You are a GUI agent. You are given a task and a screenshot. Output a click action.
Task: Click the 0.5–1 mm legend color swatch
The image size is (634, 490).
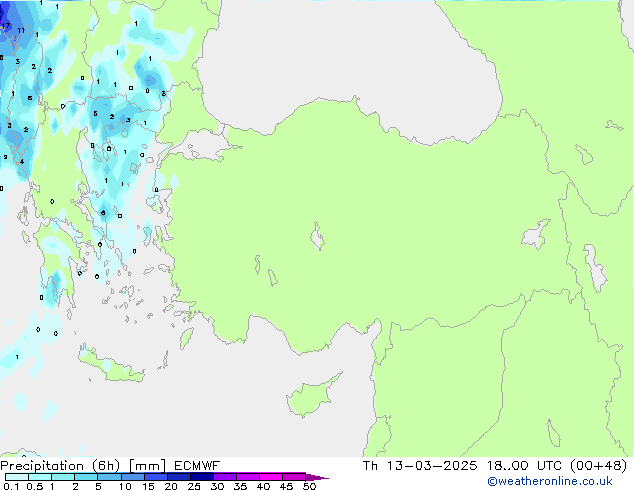pos(40,477)
